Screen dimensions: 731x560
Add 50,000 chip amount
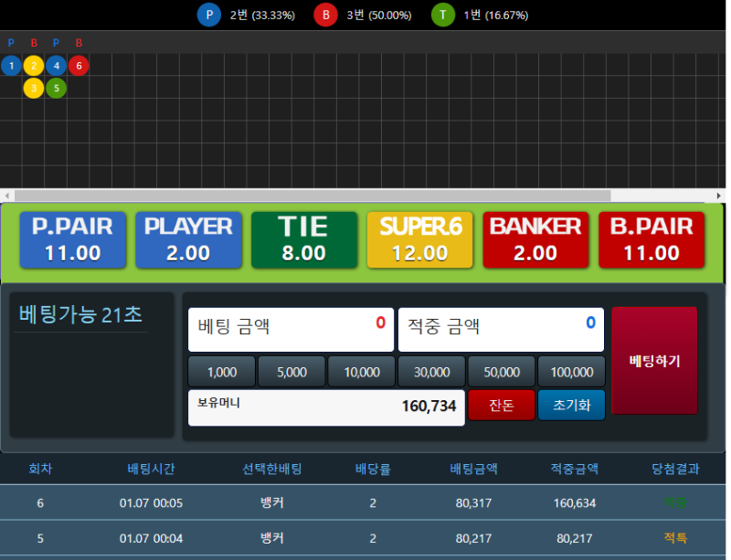(502, 372)
